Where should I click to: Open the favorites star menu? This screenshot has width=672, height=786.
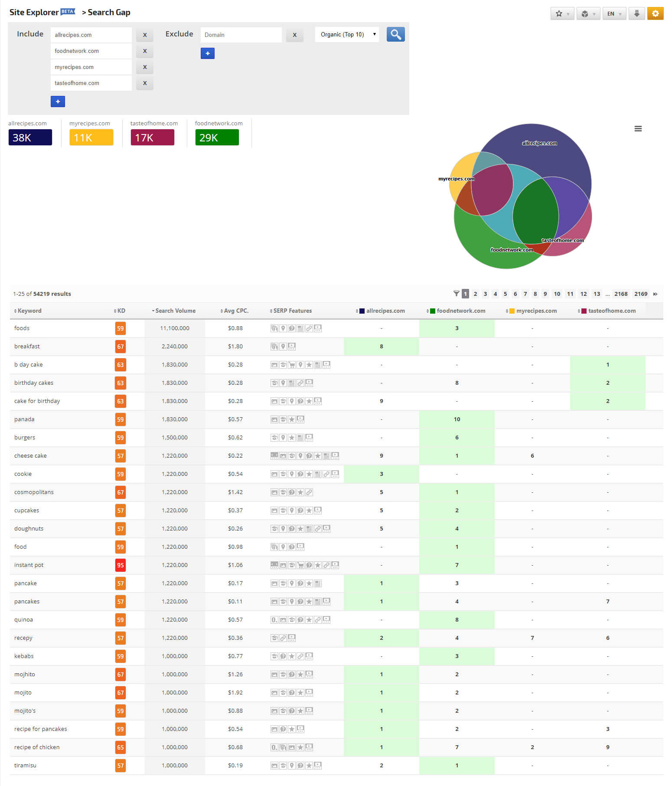coord(562,13)
